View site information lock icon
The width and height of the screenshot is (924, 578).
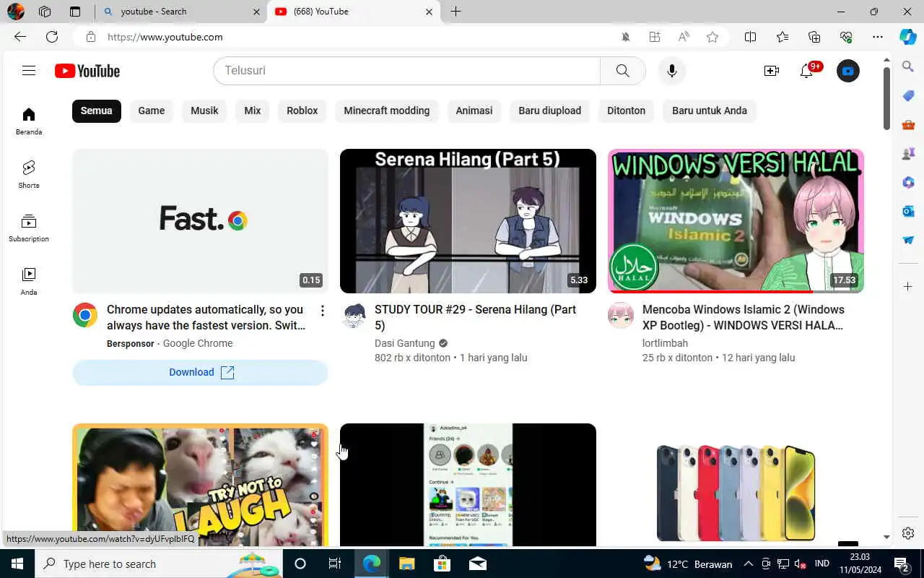pos(90,37)
